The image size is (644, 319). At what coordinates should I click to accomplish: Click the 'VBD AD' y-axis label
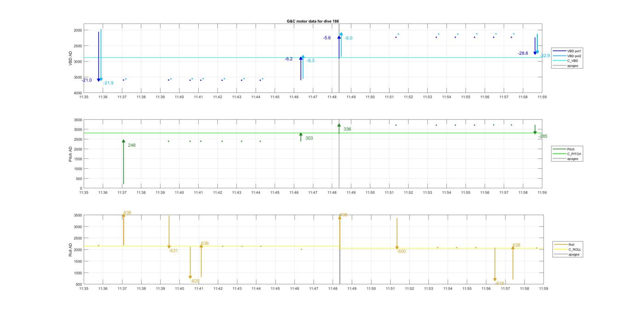70,58
